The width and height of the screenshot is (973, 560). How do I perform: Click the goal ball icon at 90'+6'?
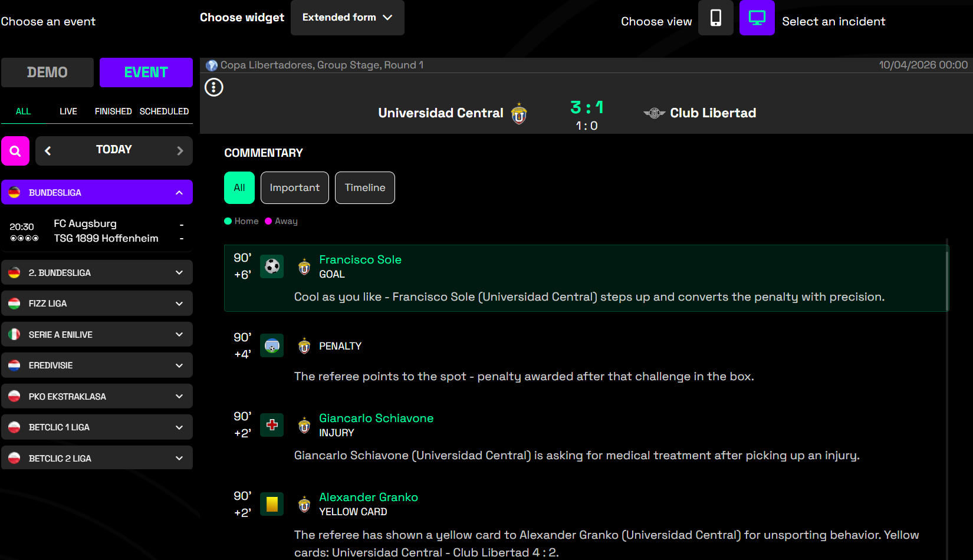point(272,266)
